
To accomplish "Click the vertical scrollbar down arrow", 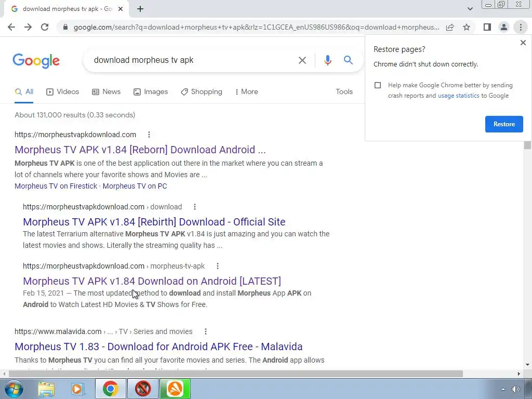I will tap(527, 365).
